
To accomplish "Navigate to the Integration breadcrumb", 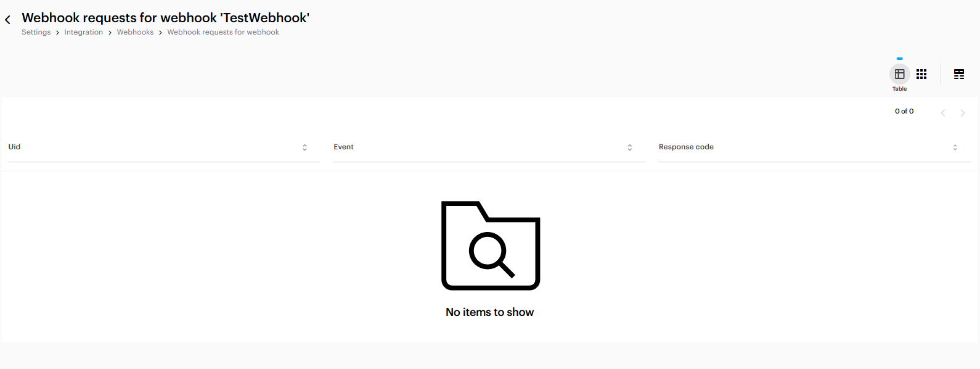I will point(84,32).
